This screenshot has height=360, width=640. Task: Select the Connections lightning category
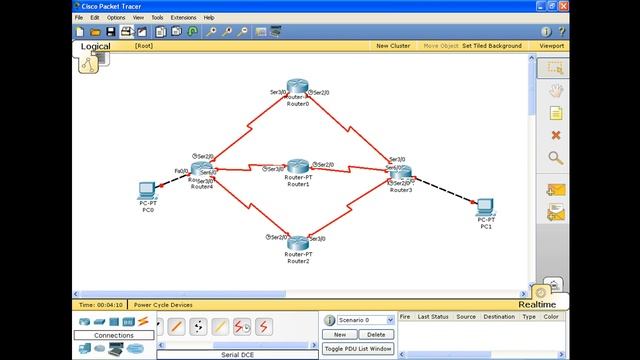point(143,321)
